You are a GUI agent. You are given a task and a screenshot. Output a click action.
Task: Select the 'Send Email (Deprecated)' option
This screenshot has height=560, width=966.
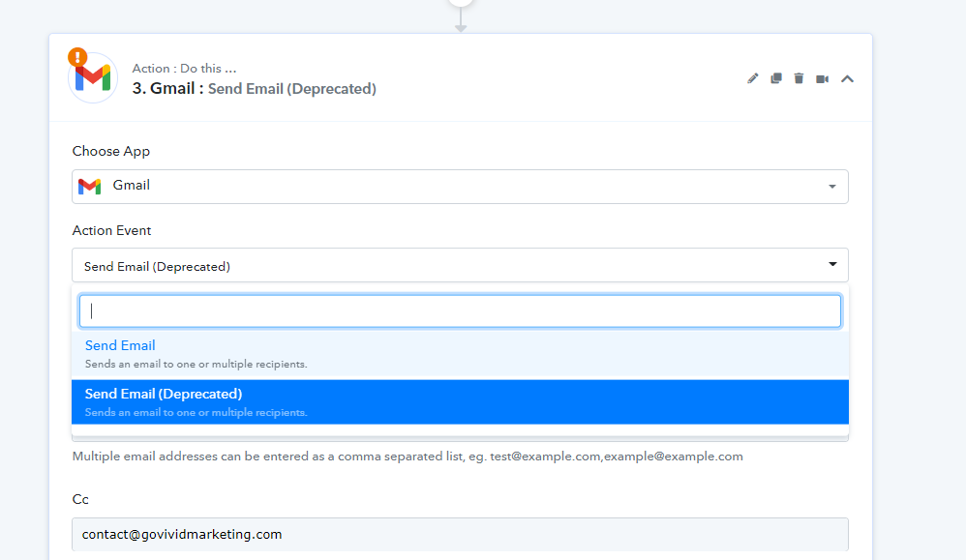click(460, 401)
